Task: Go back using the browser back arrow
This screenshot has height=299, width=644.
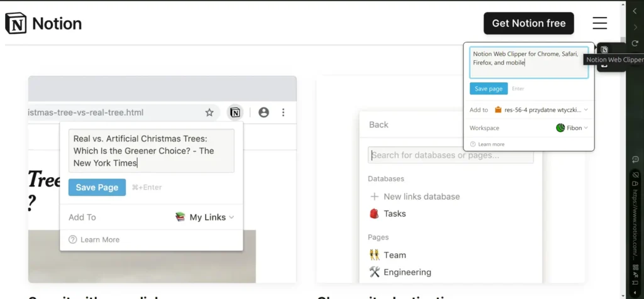Action: click(635, 11)
